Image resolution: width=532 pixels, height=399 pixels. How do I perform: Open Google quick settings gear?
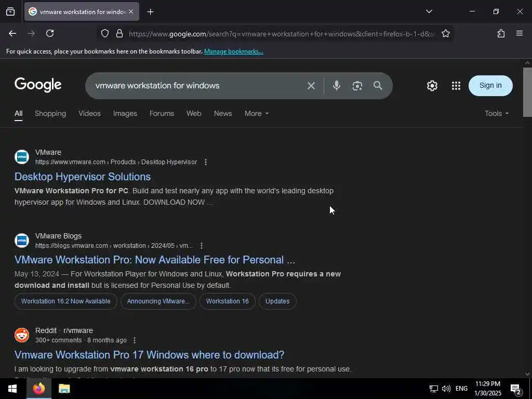[x=432, y=86]
